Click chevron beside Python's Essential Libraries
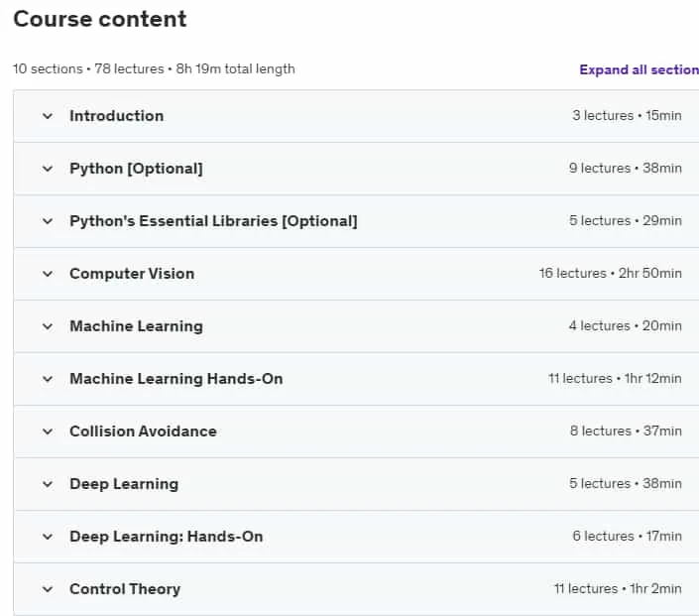 pos(48,221)
